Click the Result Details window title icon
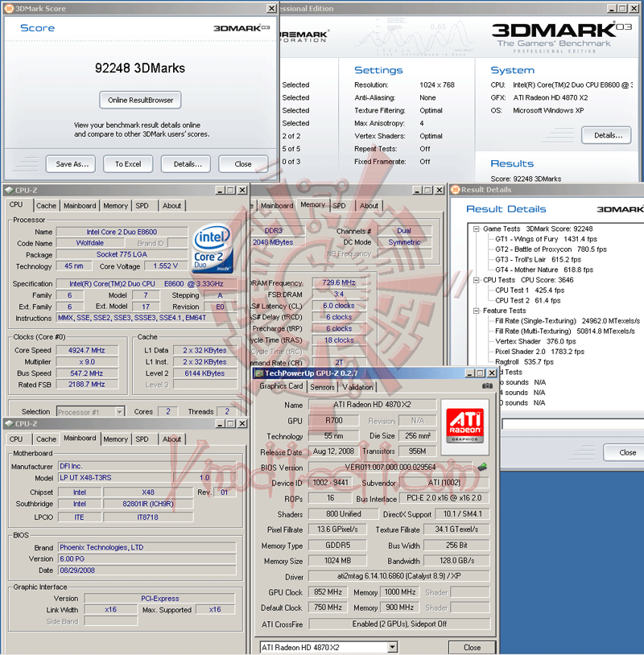This screenshot has width=644, height=655. pos(455,190)
